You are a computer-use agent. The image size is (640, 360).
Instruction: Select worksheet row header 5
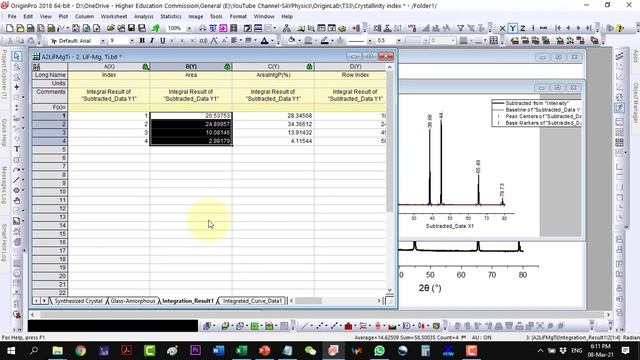50,149
